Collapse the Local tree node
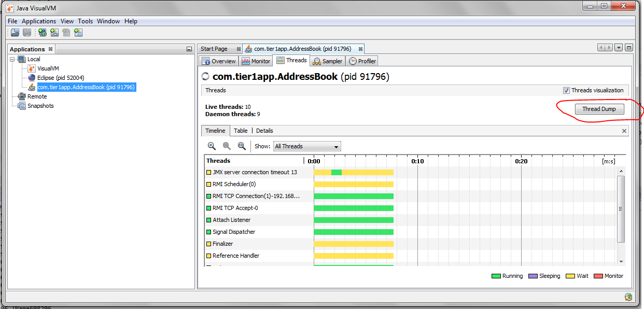Screen dimensions: 644x309 [12, 59]
